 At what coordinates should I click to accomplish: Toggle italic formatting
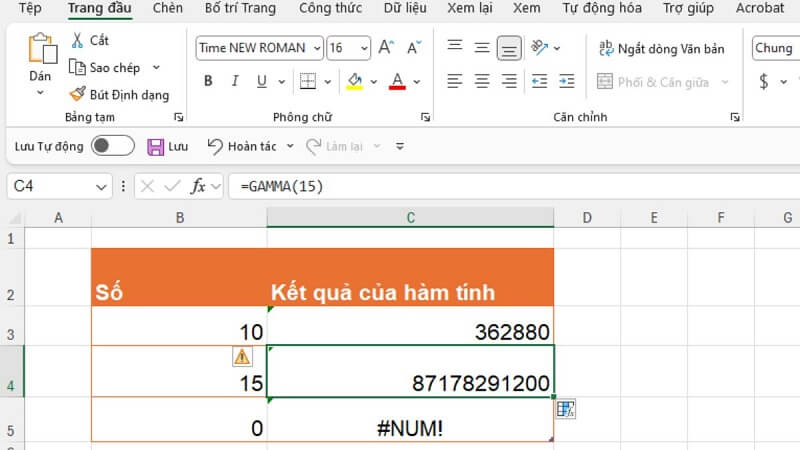point(235,81)
